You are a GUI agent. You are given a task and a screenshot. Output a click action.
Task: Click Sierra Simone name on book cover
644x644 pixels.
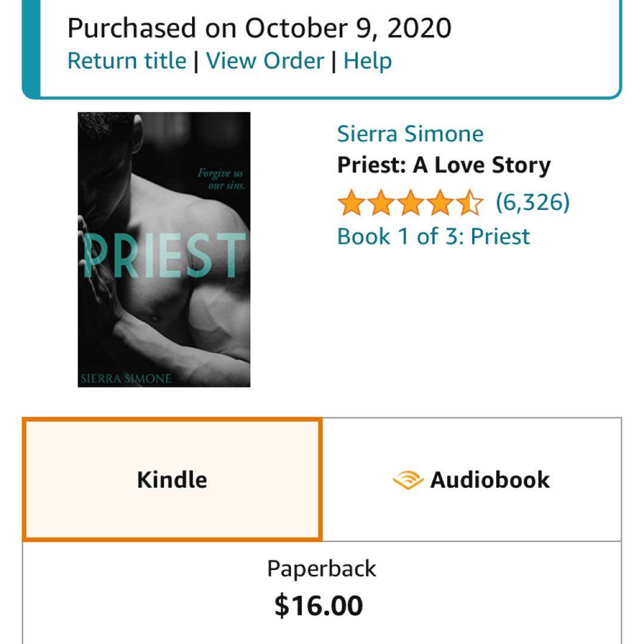(126, 378)
